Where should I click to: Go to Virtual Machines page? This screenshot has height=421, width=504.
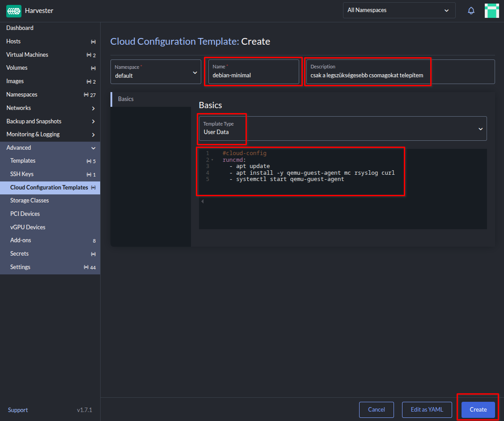coord(27,55)
